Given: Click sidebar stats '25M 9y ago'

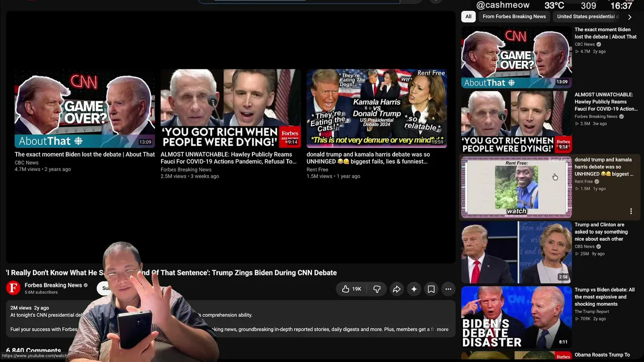Looking at the screenshot, I should coord(590,254).
